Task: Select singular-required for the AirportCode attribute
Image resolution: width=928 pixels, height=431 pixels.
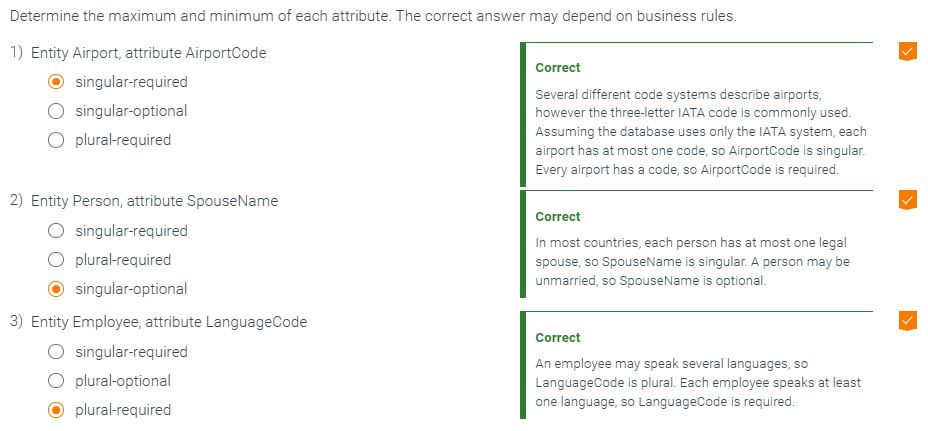Action: 57,82
